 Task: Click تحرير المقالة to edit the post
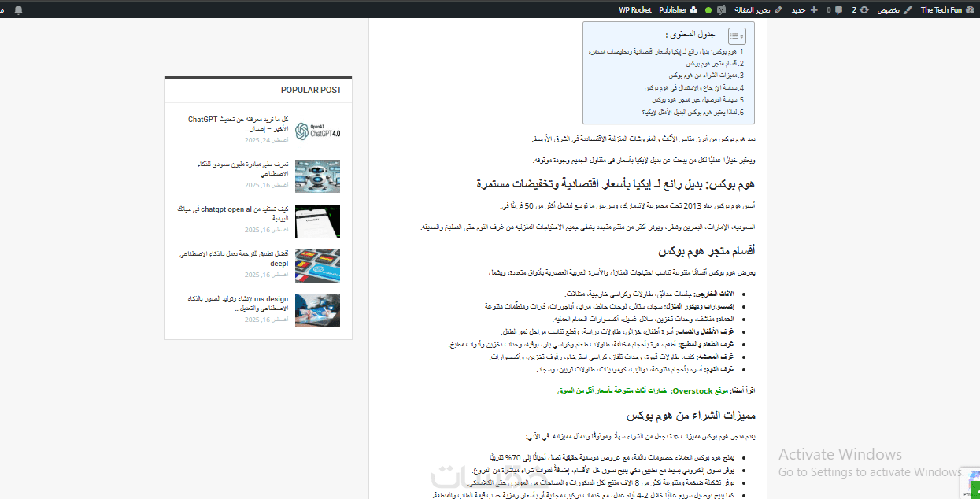pos(758,9)
